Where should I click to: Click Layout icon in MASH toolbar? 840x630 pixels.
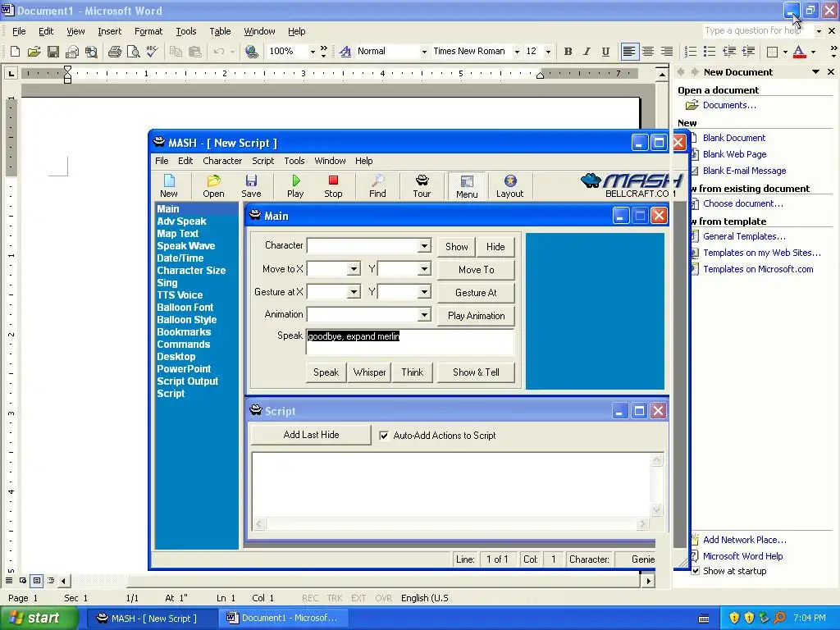tap(509, 186)
